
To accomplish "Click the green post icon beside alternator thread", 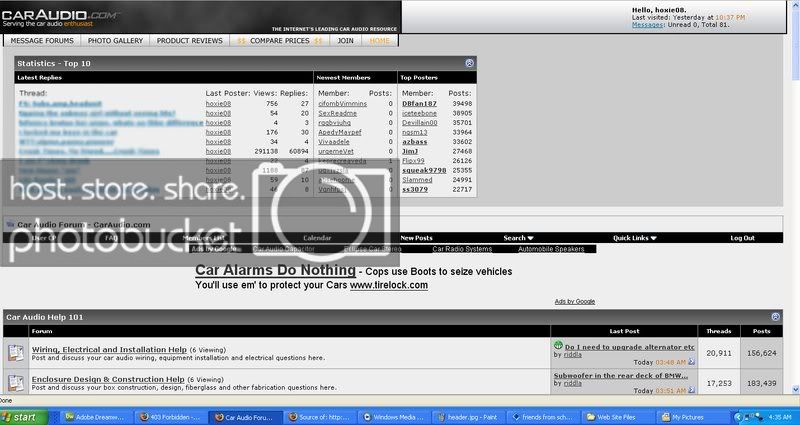I will point(558,345).
